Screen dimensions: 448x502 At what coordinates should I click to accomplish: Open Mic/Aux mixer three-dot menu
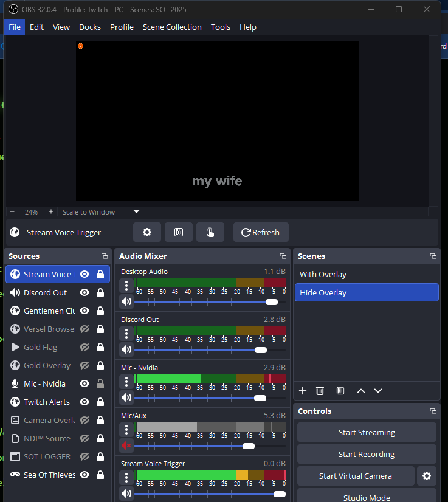(126, 430)
